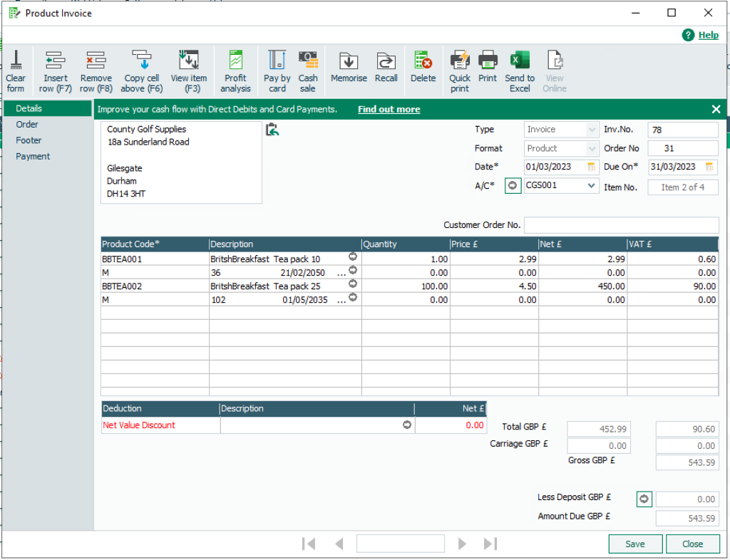
Task: Click the record number box between navigation arrows
Action: [x=401, y=543]
